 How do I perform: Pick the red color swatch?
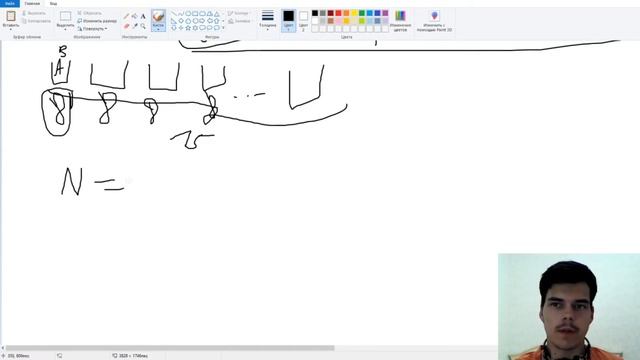point(338,13)
